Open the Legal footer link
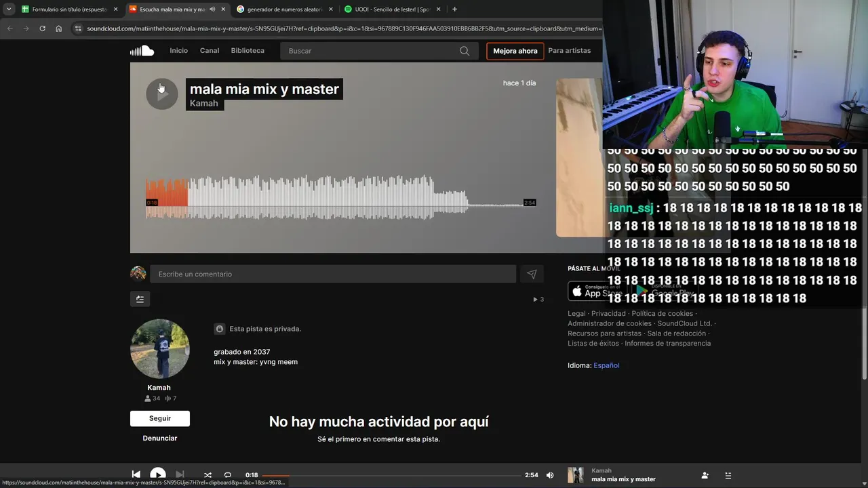 [576, 314]
